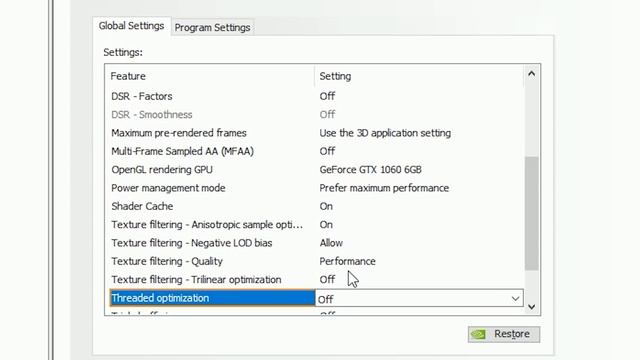Switch to the Global Settings tab
640x360 pixels.
coord(131,26)
